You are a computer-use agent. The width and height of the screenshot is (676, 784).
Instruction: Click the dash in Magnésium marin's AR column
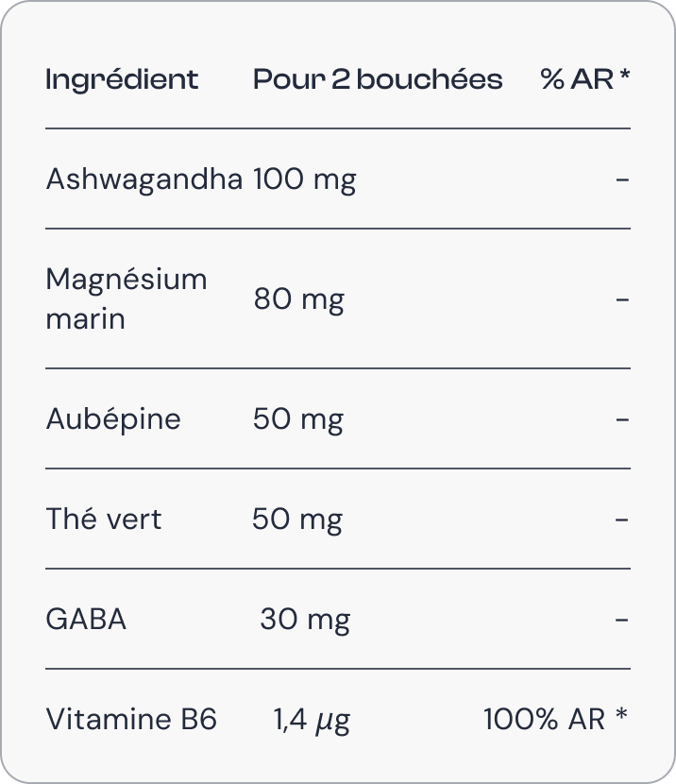[622, 299]
